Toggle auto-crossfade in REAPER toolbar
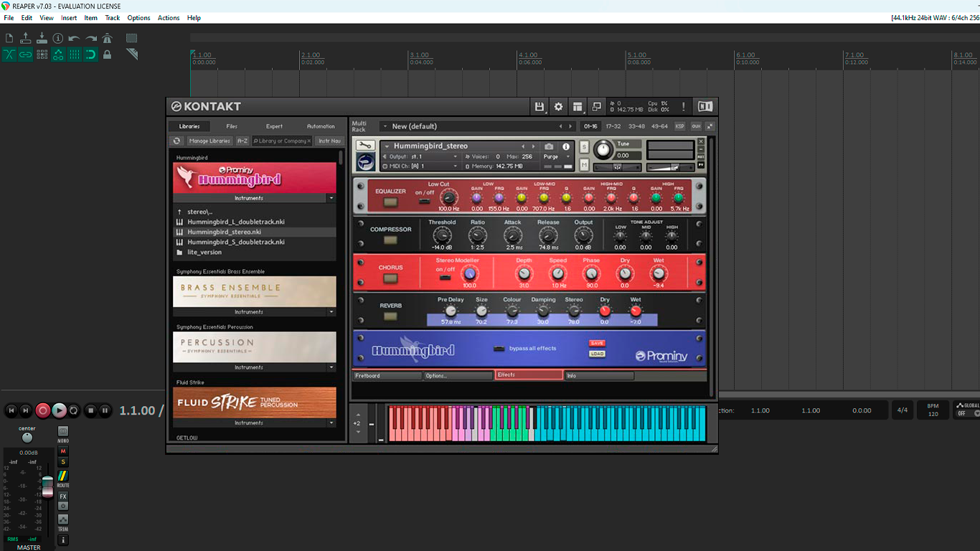Screen dimensions: 980x551 [9, 55]
